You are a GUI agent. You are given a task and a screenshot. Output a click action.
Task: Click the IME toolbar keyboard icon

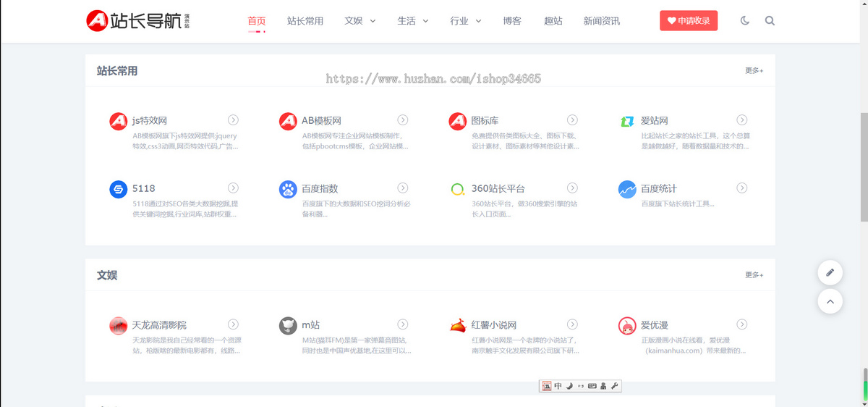click(592, 386)
